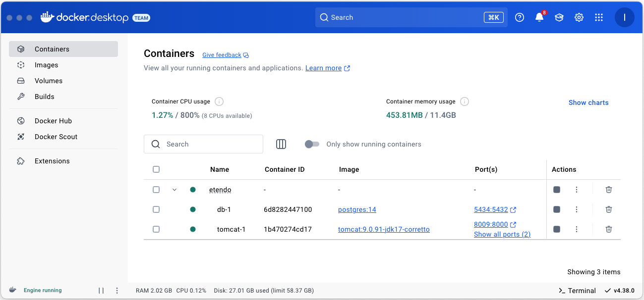Viewport: 644px width, 300px height.
Task: Select all containers header checkbox
Action: [156, 169]
